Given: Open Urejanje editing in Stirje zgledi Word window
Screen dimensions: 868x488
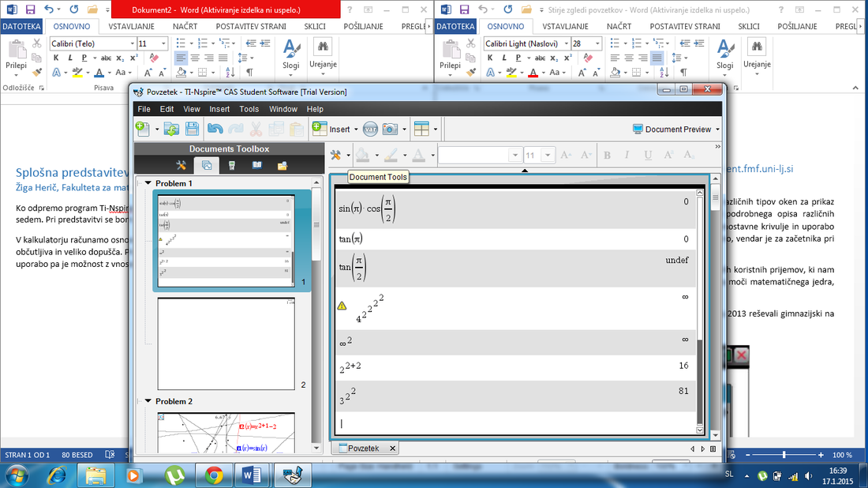Looking at the screenshot, I should [x=758, y=54].
